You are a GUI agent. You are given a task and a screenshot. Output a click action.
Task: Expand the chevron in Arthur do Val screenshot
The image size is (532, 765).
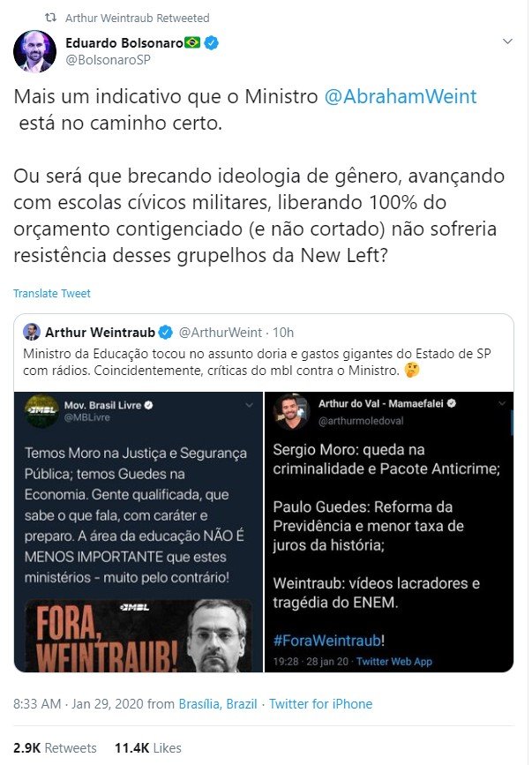click(502, 403)
